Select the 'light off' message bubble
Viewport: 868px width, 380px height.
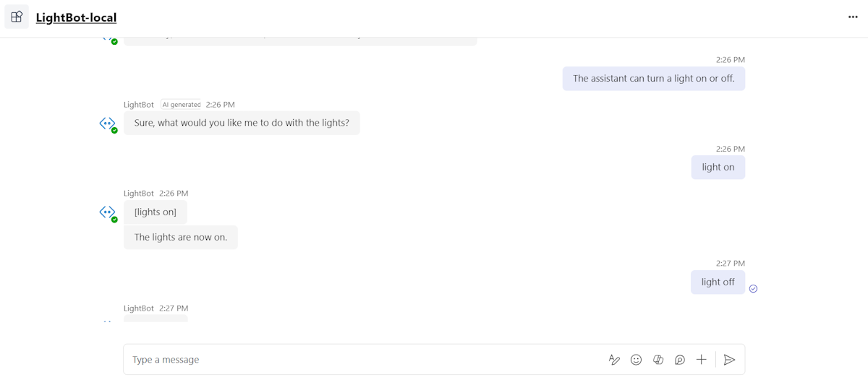pos(718,282)
